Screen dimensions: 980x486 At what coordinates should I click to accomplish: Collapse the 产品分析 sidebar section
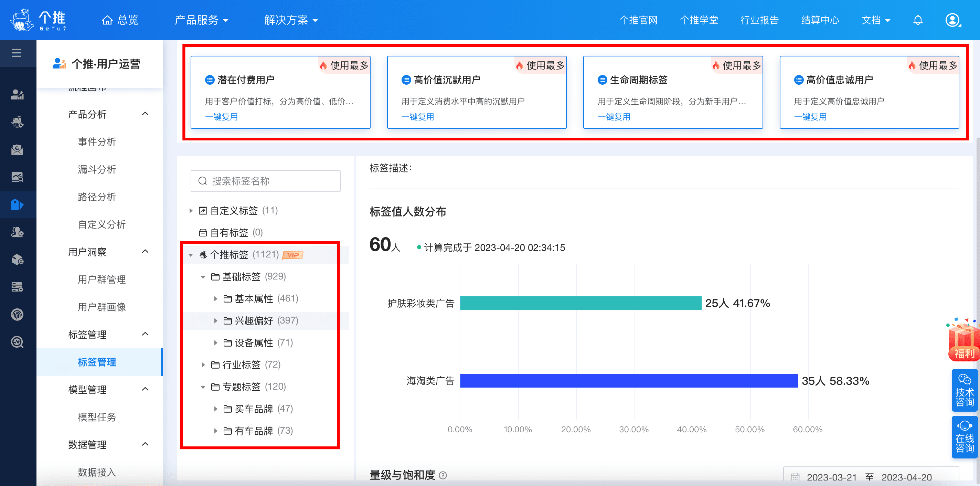(145, 114)
